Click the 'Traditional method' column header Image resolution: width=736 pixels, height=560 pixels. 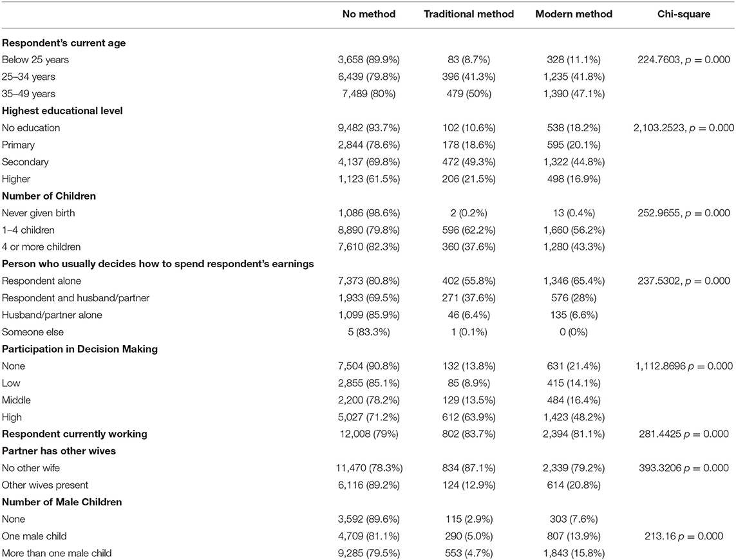point(468,14)
